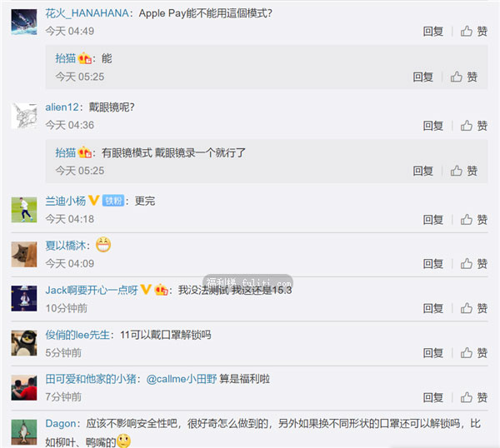The width and height of the screenshot is (500, 448).
Task: Like 抬猫's glasses mode reply
Action: pos(463,171)
